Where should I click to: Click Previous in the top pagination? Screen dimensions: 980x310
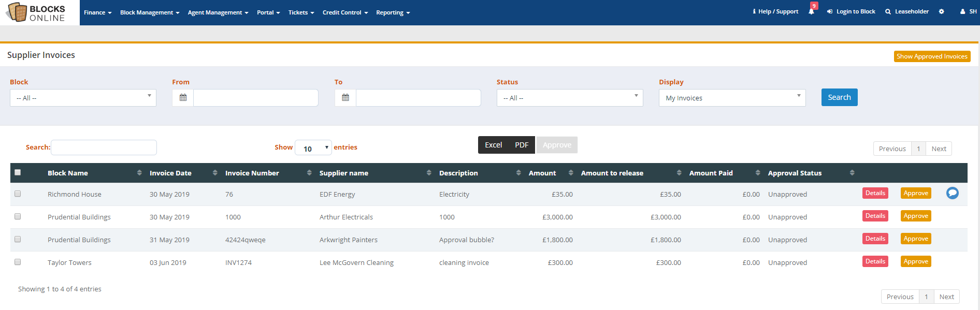892,149
